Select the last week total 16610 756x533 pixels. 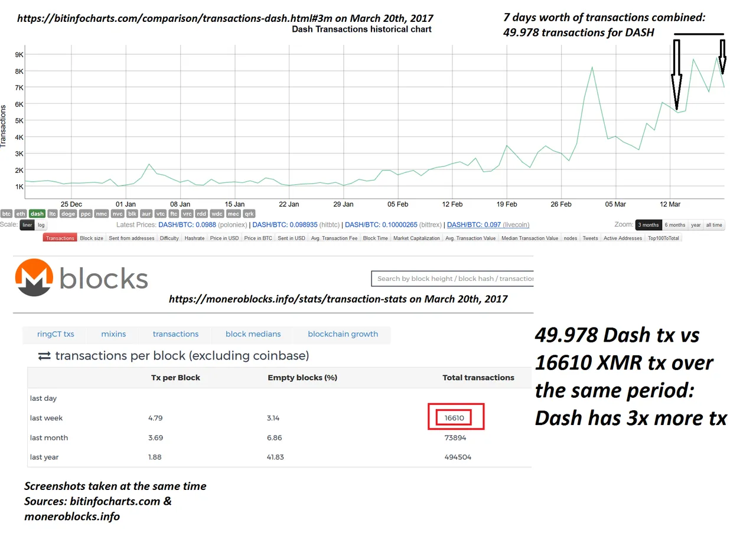(x=455, y=418)
